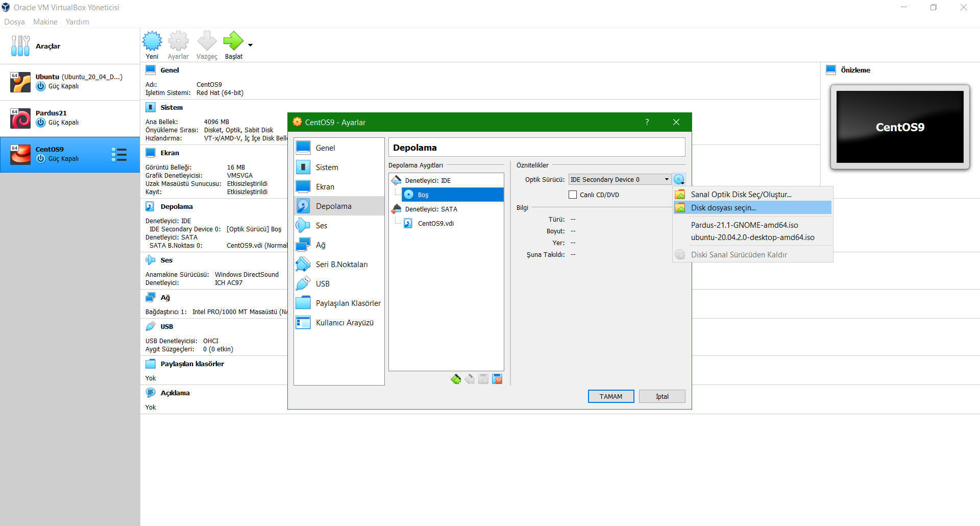Click the Önizleme panel header
The height and width of the screenshot is (526, 980).
coord(855,70)
